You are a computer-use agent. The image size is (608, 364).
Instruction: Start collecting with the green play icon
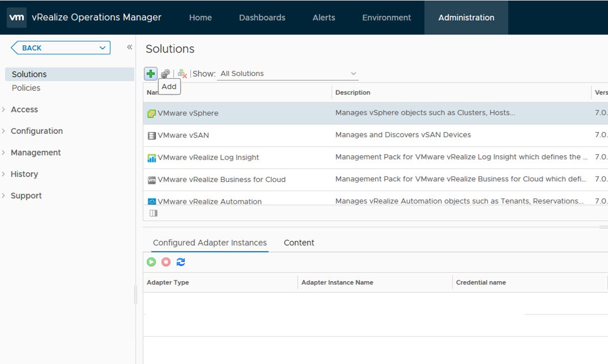pos(151,262)
